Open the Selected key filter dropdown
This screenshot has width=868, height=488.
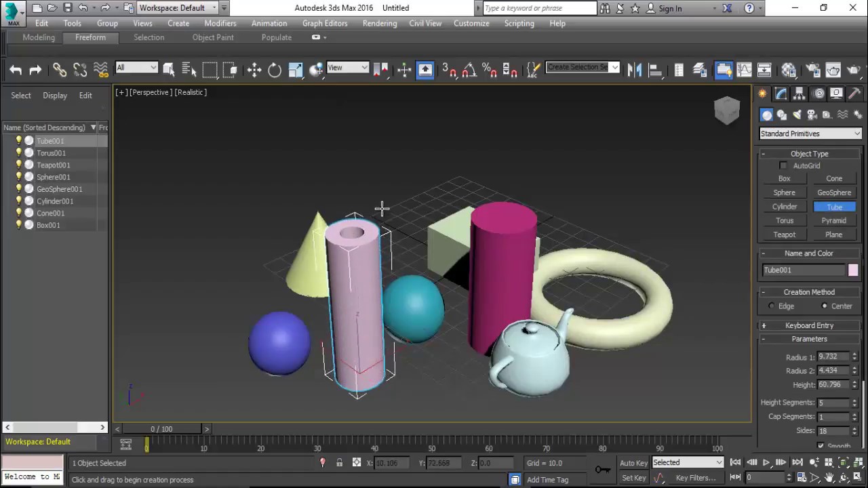point(688,462)
